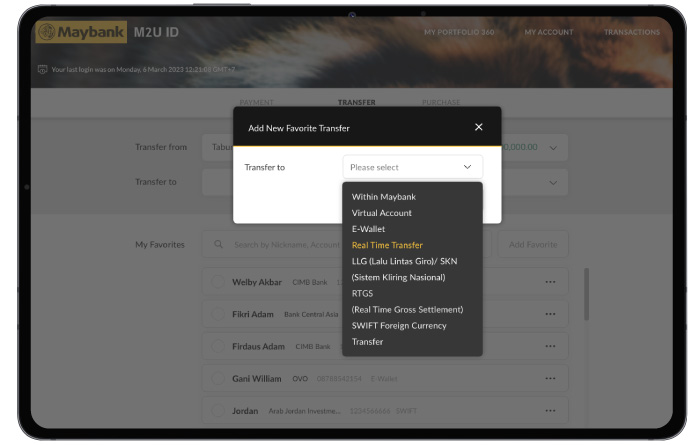Switch to the Purchase tab
This screenshot has height=445, width=700.
(441, 102)
